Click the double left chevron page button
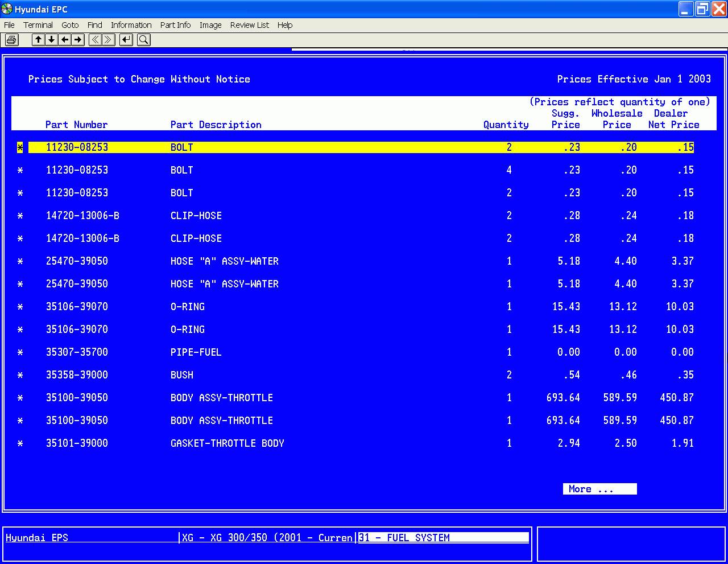The width and height of the screenshot is (728, 564). pyautogui.click(x=95, y=39)
